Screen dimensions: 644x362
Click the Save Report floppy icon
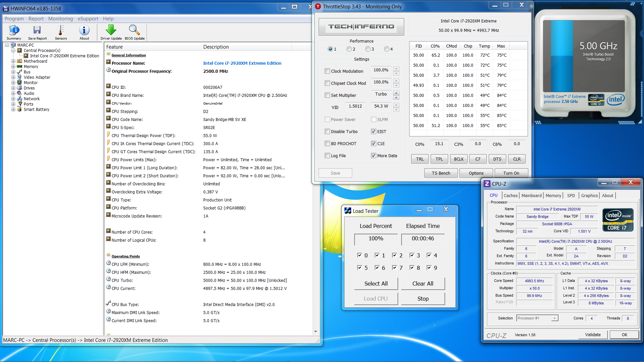[37, 32]
